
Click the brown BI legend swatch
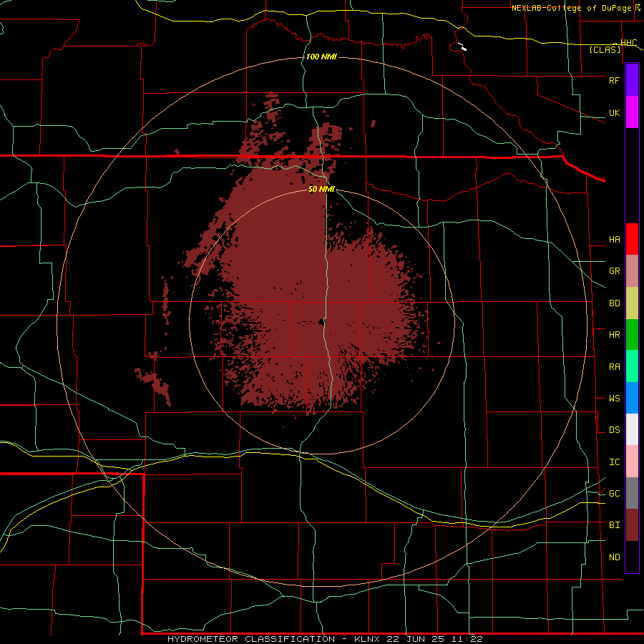pos(632,525)
